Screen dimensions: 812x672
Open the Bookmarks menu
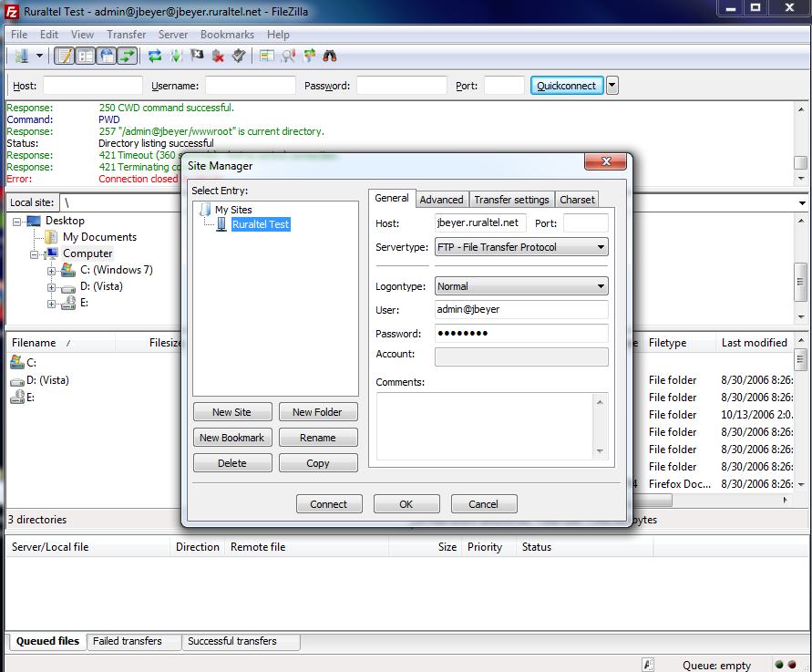227,35
